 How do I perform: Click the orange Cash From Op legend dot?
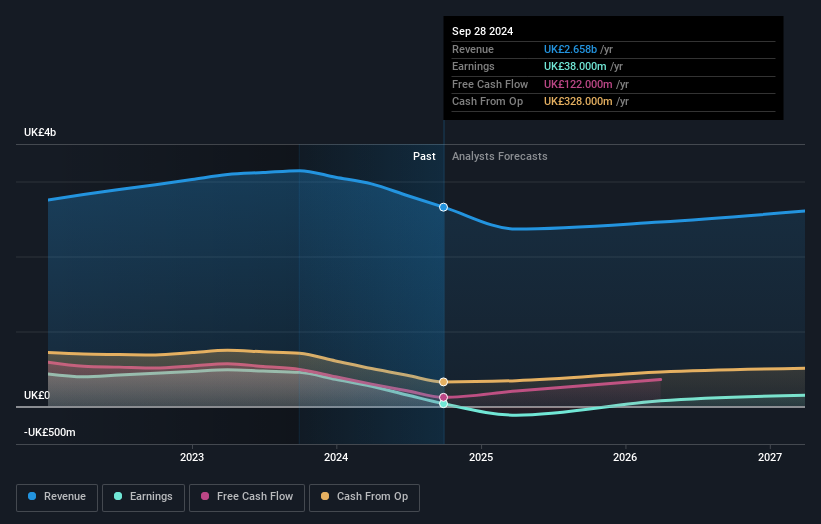[325, 496]
